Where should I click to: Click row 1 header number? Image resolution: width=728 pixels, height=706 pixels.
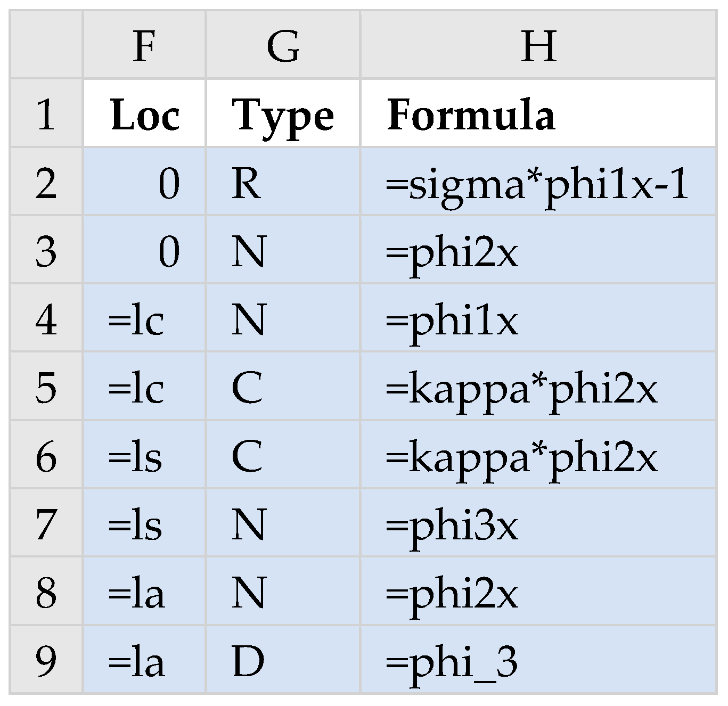46,114
